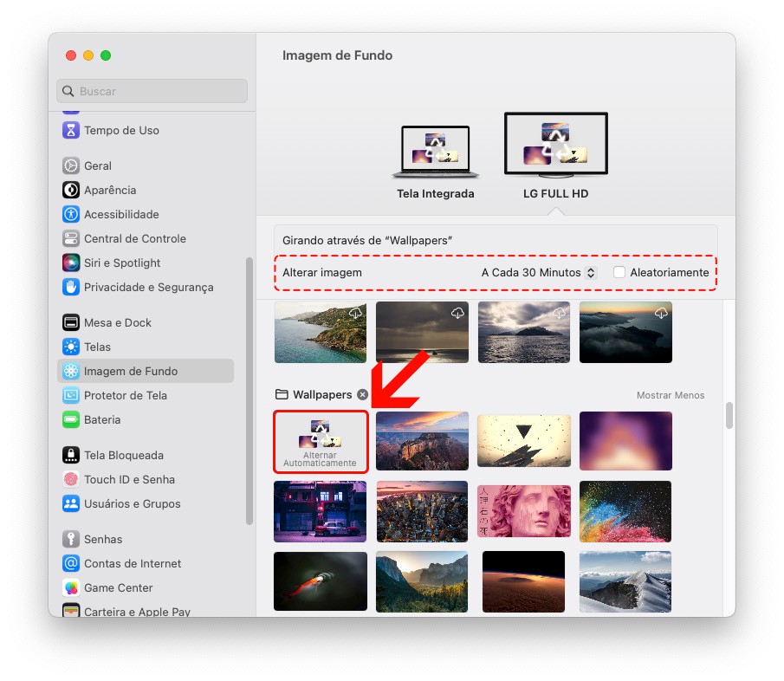Viewport: 784px width, 681px height.
Task: Select the Bateria icon in sidebar
Action: tap(71, 420)
